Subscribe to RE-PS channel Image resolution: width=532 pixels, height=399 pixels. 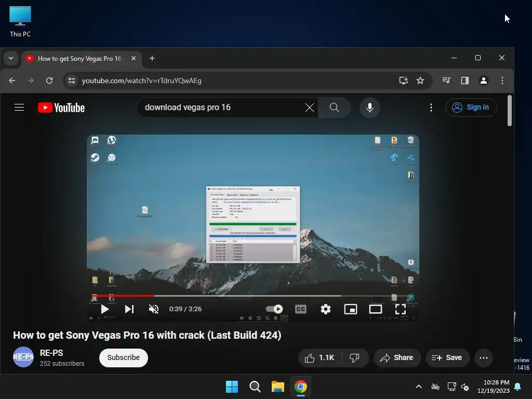(124, 357)
